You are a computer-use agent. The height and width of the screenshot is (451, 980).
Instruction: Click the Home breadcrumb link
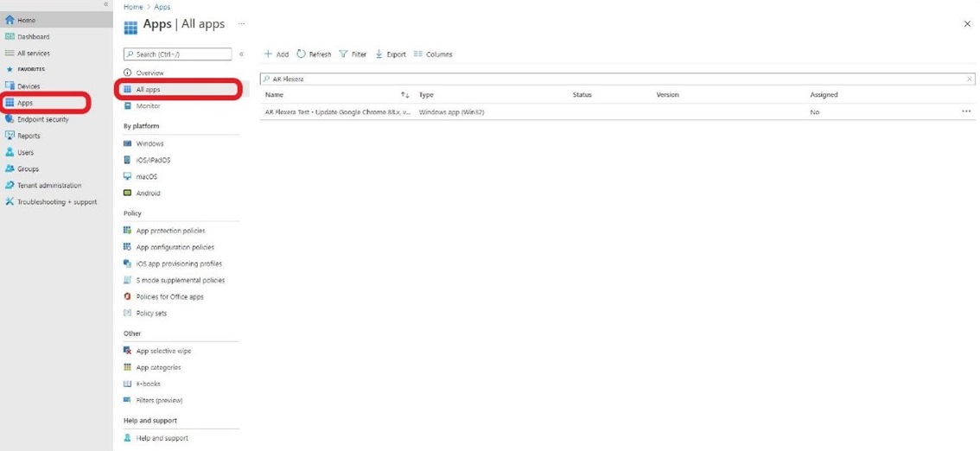click(133, 7)
